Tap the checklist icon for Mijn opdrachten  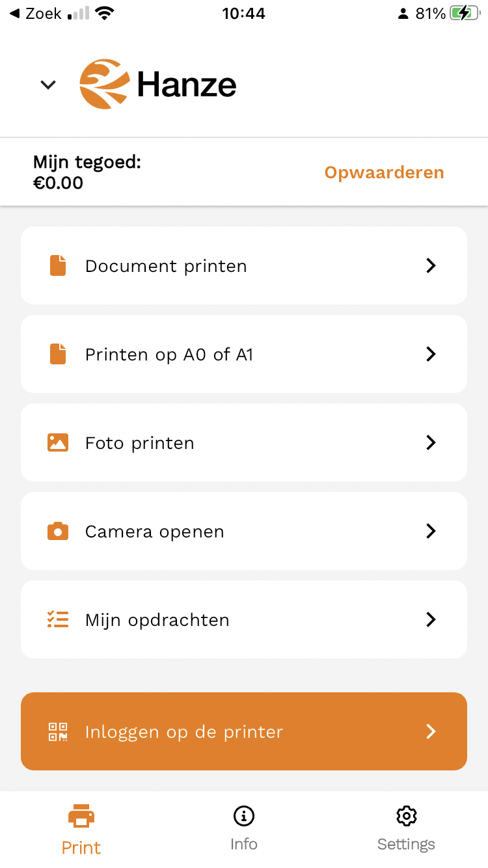click(x=58, y=619)
